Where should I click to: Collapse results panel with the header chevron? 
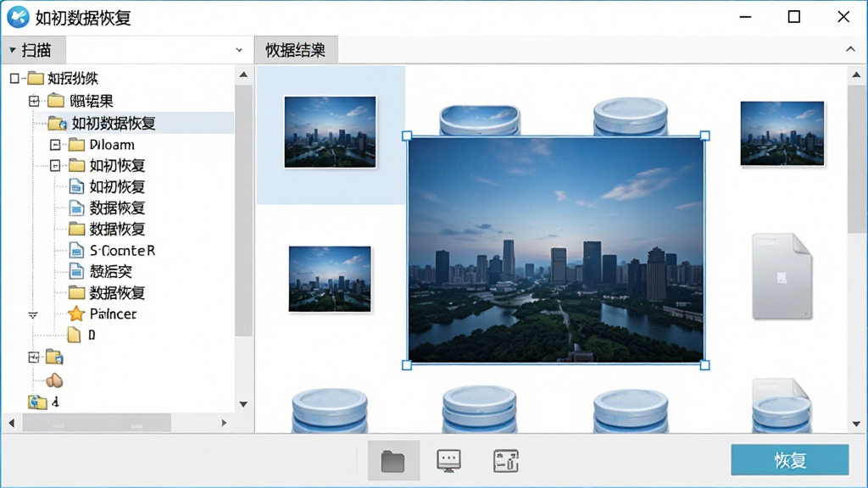click(850, 49)
